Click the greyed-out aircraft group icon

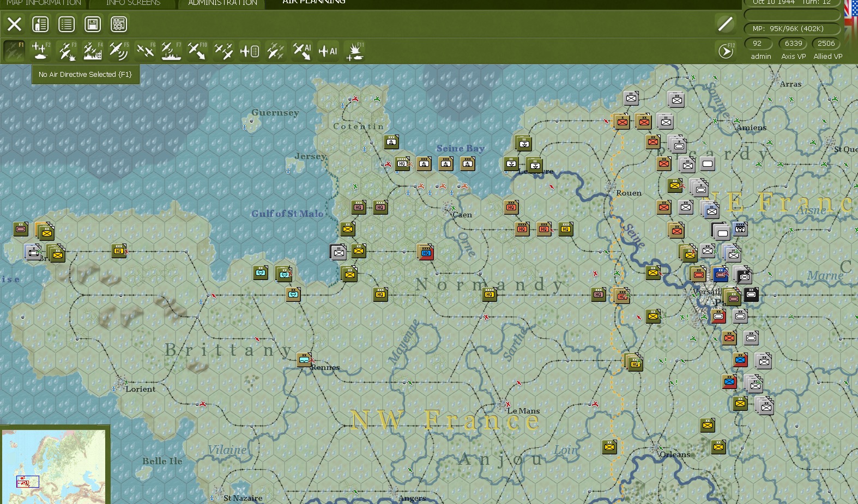point(276,51)
